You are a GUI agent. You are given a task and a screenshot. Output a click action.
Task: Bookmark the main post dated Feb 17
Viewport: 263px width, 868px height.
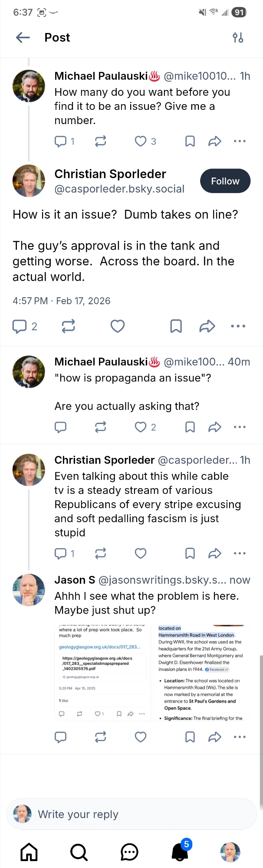(176, 326)
